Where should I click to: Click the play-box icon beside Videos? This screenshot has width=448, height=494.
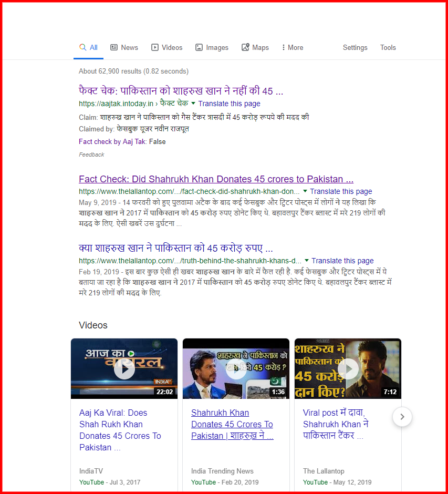click(154, 48)
